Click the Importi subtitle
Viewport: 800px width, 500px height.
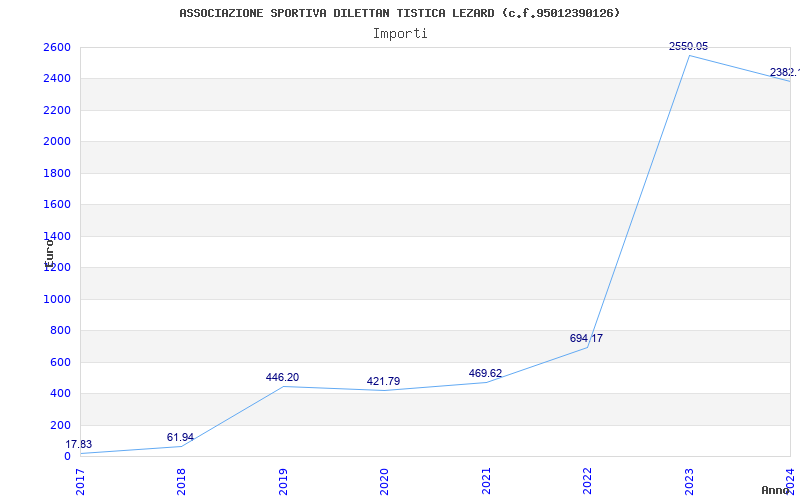tap(400, 34)
